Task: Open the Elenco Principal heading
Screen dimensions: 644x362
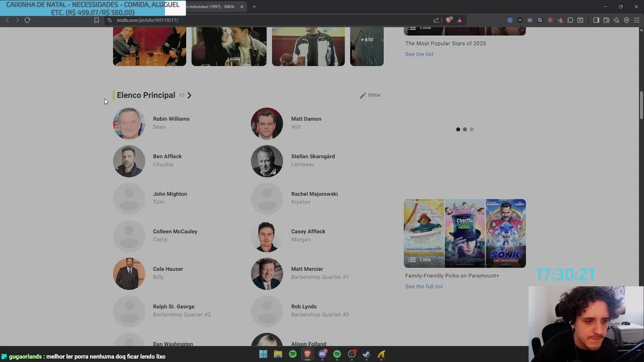Action: click(146, 95)
